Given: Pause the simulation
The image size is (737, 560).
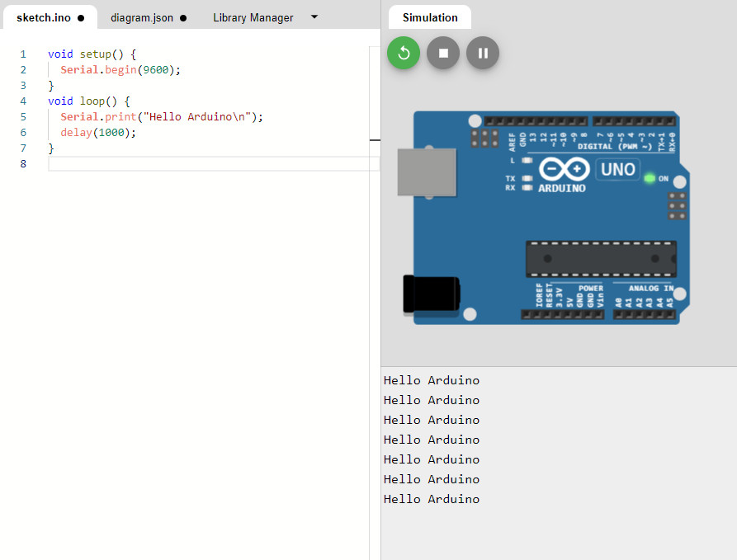Looking at the screenshot, I should click(x=483, y=53).
